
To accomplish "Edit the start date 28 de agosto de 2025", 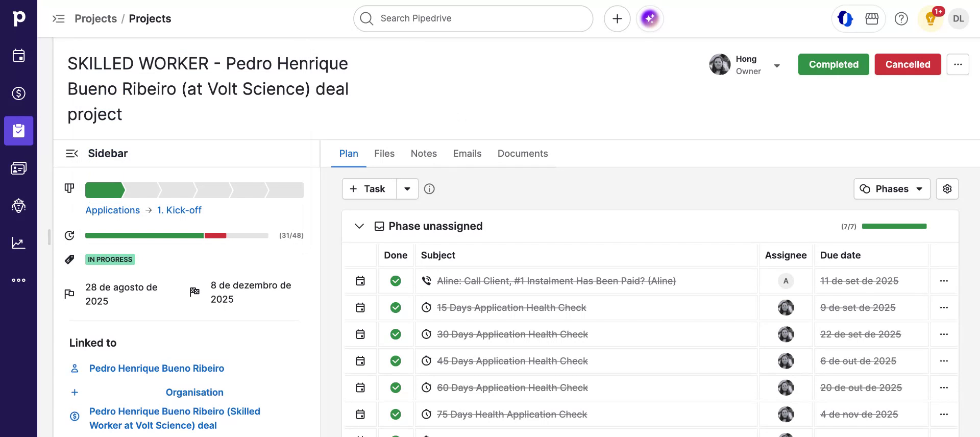I will click(121, 294).
